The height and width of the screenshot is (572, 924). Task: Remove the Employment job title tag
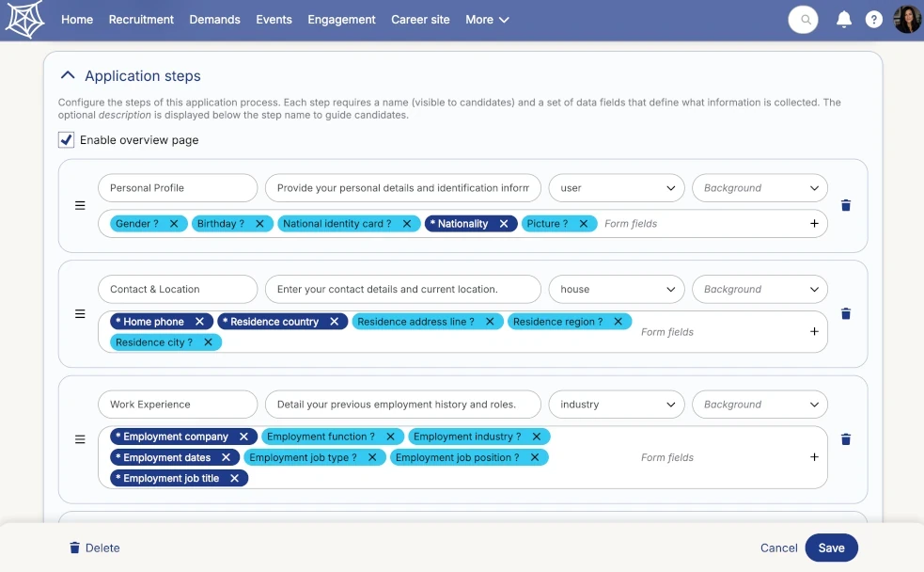coord(235,478)
